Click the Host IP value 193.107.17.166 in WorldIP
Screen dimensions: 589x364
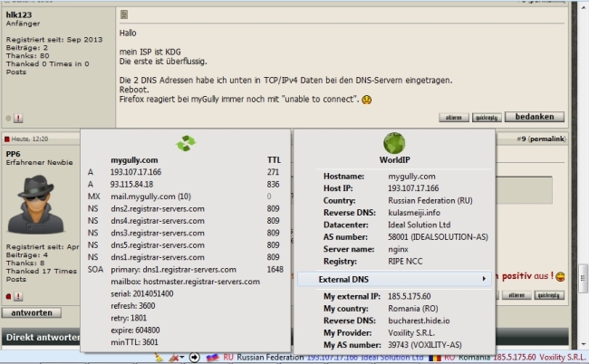413,188
